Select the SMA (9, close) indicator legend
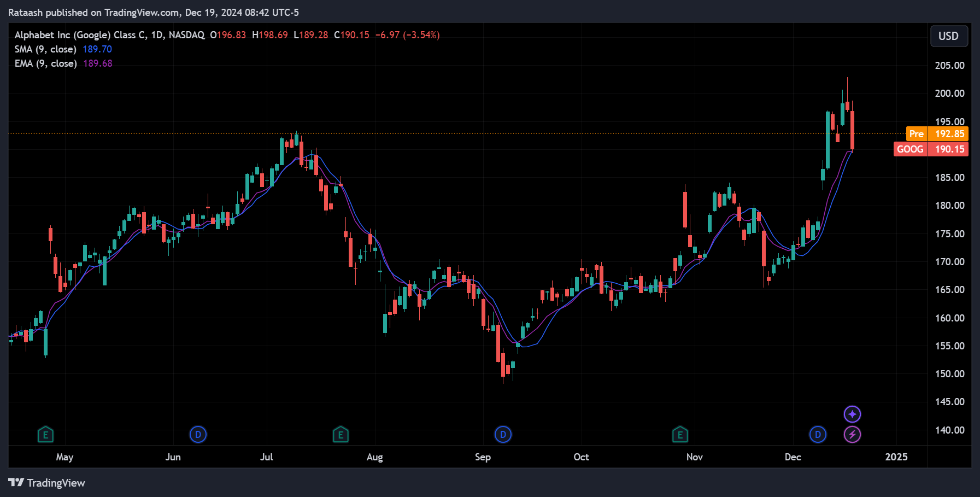The image size is (980, 497). pos(45,49)
